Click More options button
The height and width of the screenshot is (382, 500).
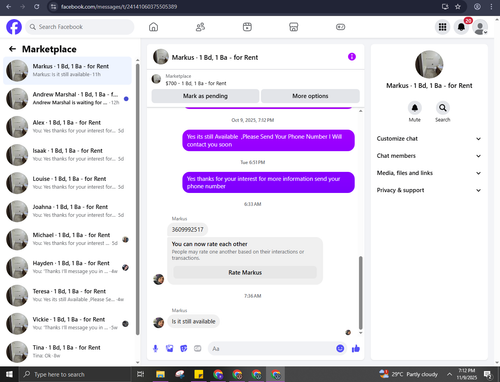pos(310,96)
